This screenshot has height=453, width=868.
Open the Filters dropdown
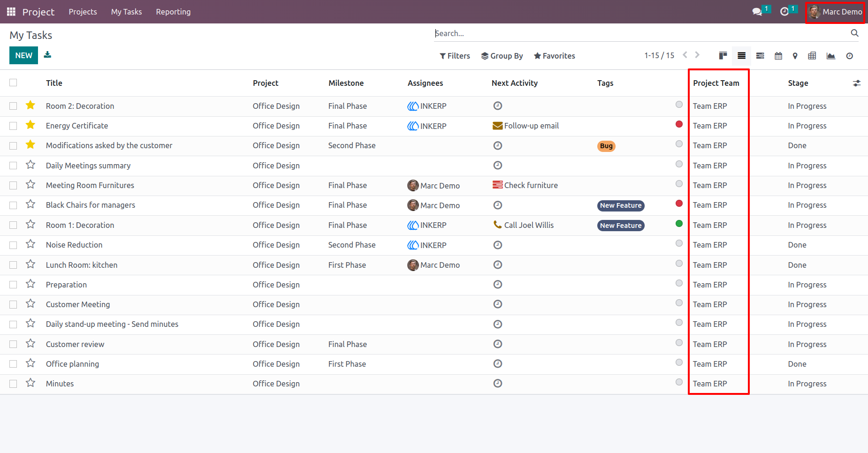455,56
